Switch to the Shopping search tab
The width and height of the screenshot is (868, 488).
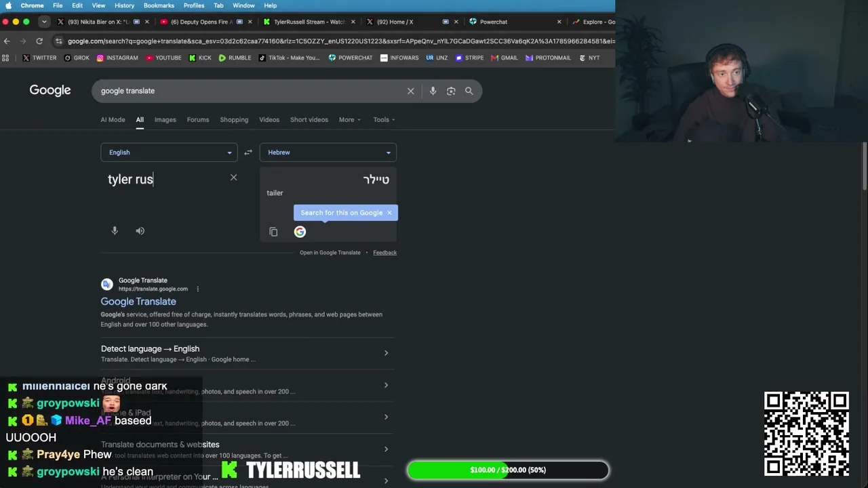[234, 120]
